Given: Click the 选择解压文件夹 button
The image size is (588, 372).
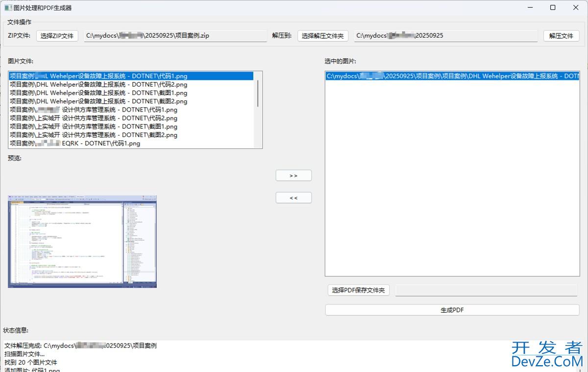Looking at the screenshot, I should click(322, 36).
